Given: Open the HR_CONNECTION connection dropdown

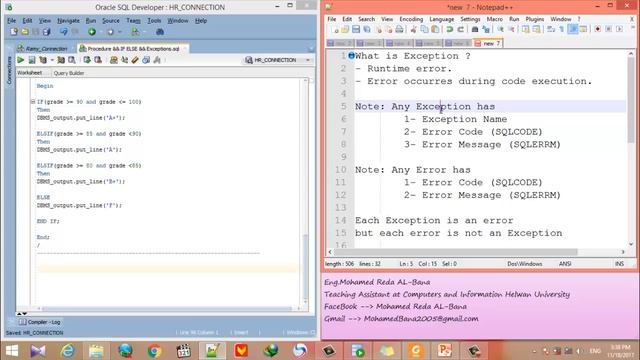Looking at the screenshot, I should 308,60.
